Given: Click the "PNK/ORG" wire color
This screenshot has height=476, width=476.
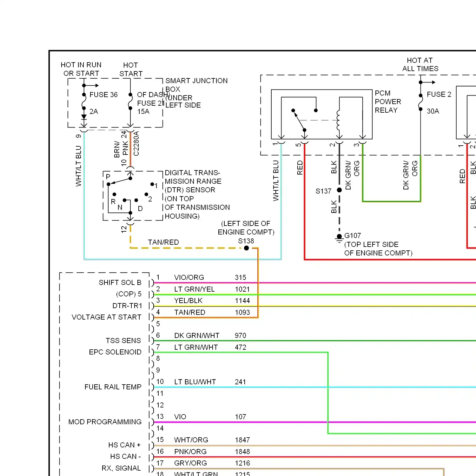Looking at the screenshot, I should (x=190, y=452).
